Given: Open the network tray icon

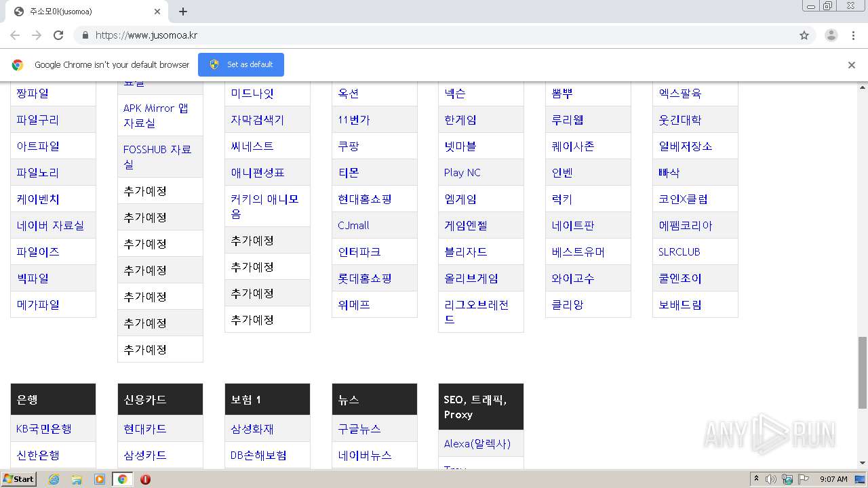Looking at the screenshot, I should coord(787,479).
